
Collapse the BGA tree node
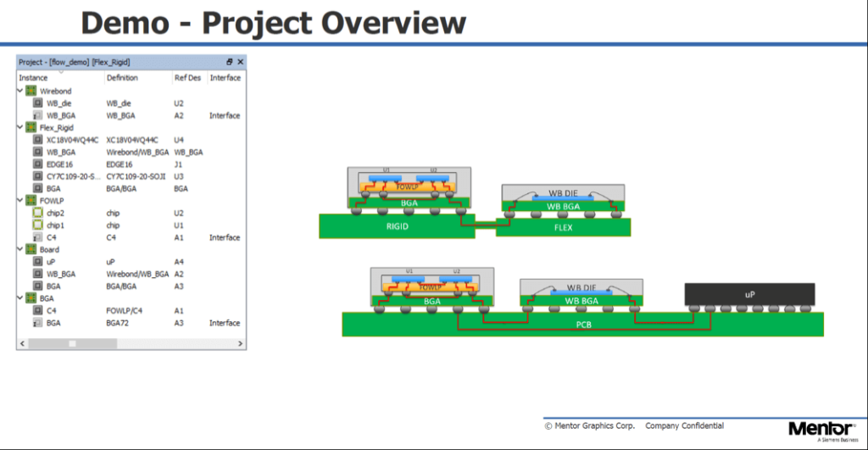pyautogui.click(x=20, y=298)
